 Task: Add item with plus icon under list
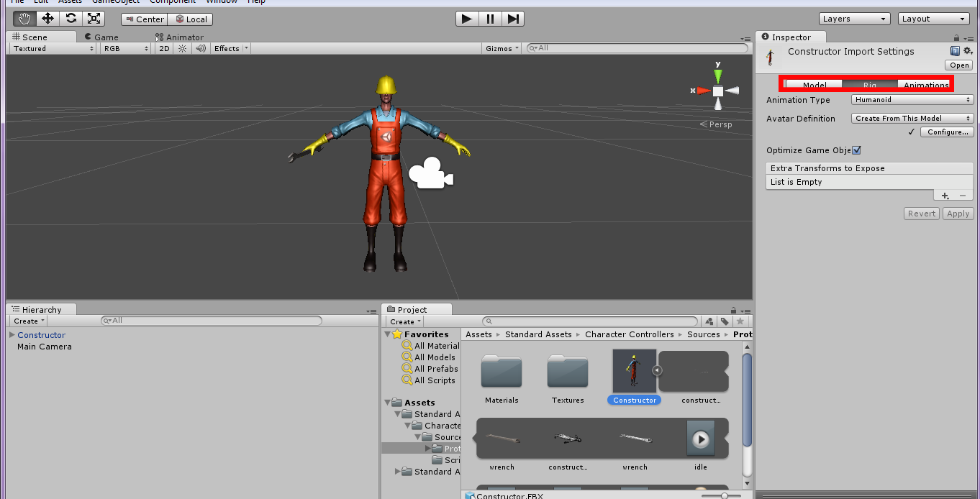945,196
